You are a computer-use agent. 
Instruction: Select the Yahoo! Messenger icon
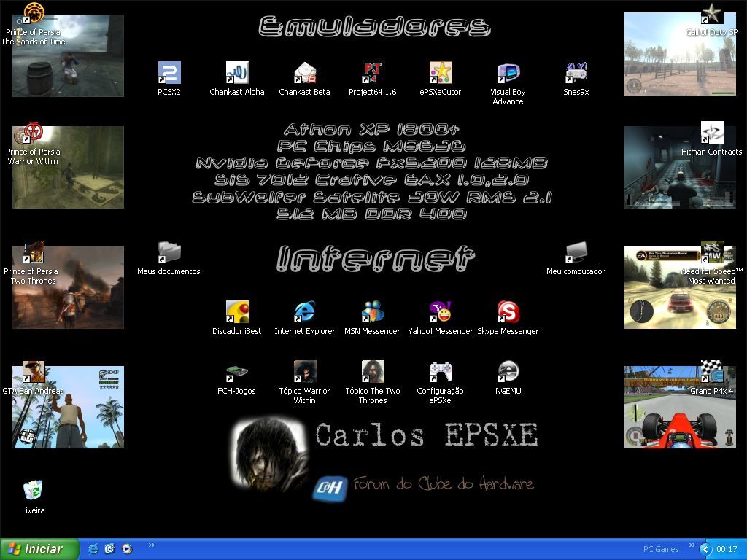[440, 312]
